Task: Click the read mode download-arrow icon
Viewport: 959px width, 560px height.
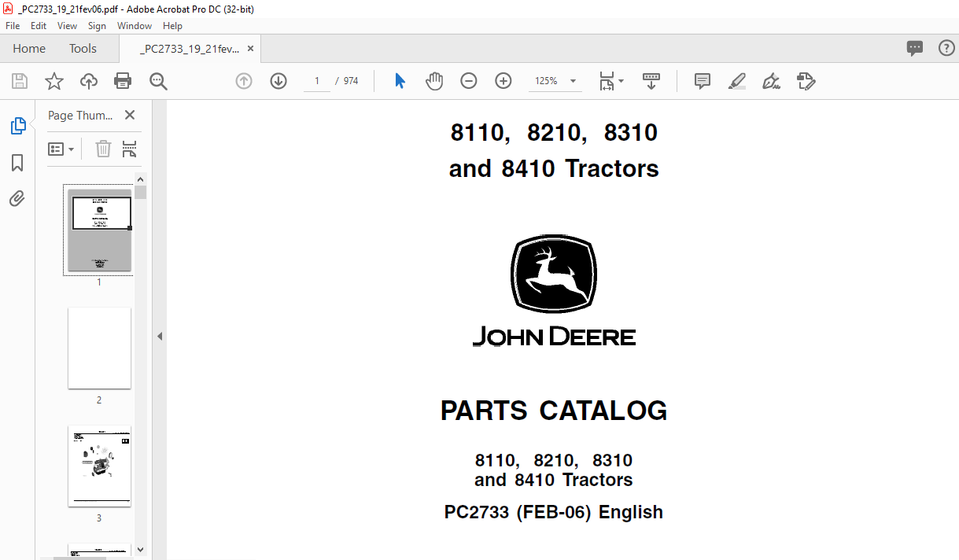Action: coord(651,81)
